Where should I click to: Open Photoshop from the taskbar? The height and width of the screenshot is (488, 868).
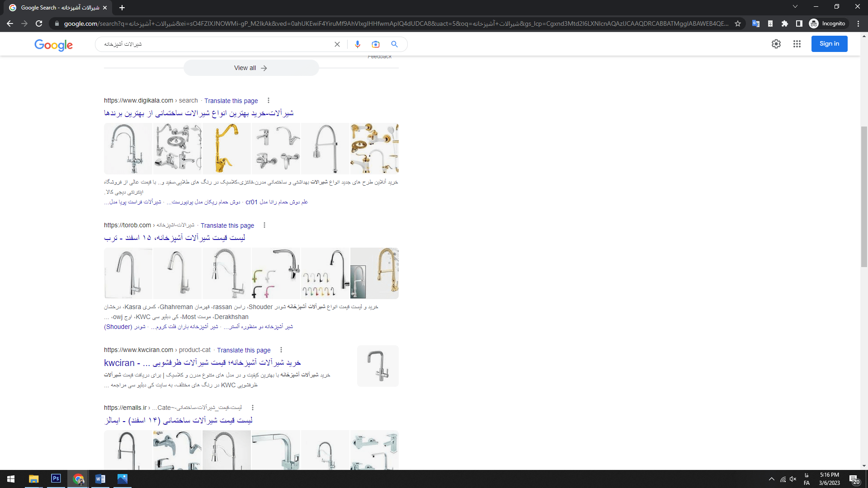click(56, 479)
